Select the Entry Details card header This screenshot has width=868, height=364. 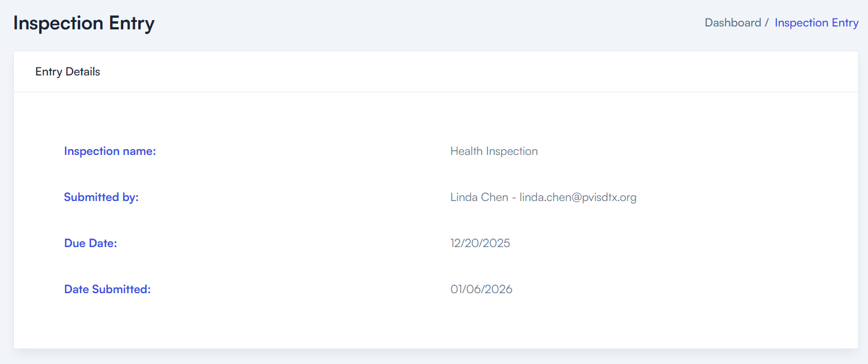tap(68, 72)
